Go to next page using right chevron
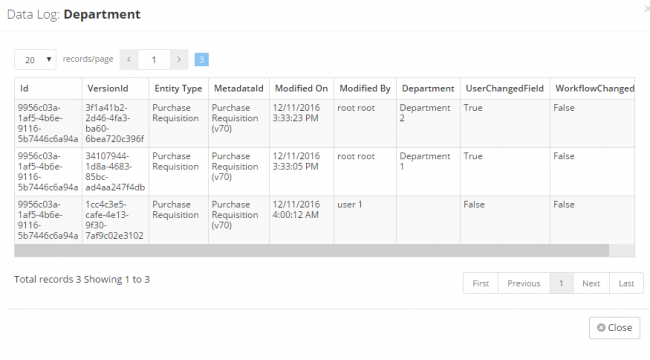Screen dimensions: 650x360 179,60
